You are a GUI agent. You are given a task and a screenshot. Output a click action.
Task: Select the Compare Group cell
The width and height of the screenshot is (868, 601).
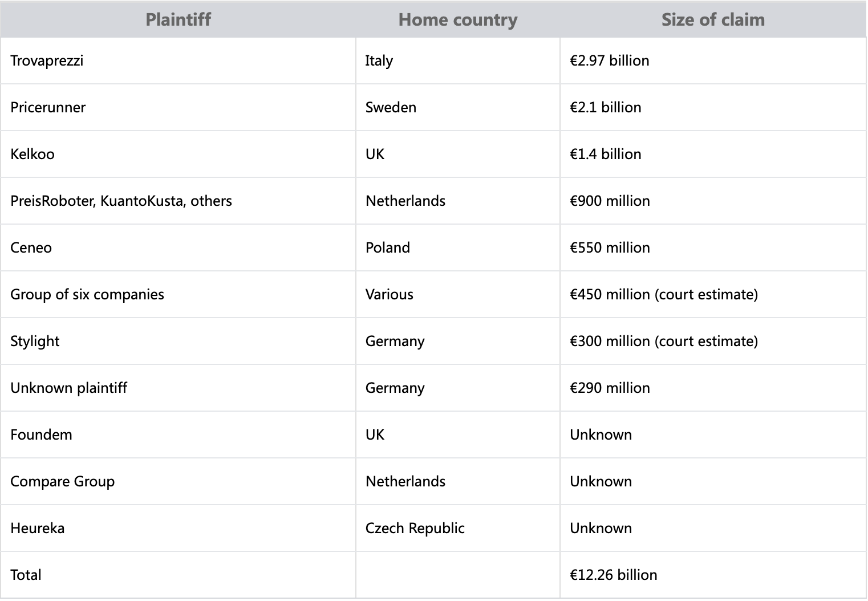(x=178, y=482)
